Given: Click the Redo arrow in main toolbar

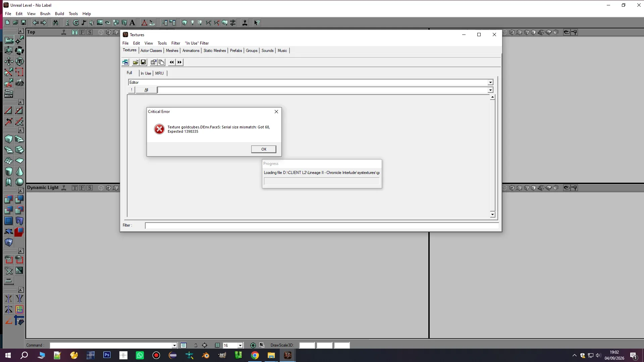Looking at the screenshot, I should coord(43,22).
